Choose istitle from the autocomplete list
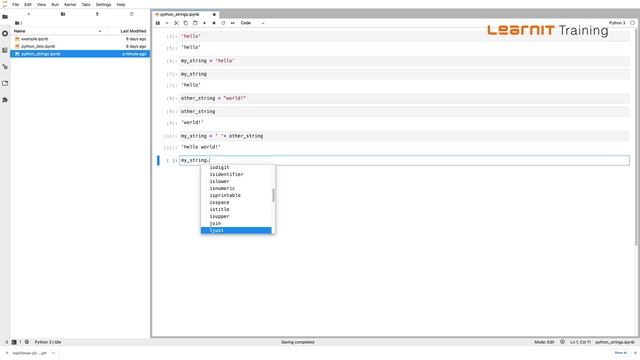The width and height of the screenshot is (640, 360). [x=236, y=209]
